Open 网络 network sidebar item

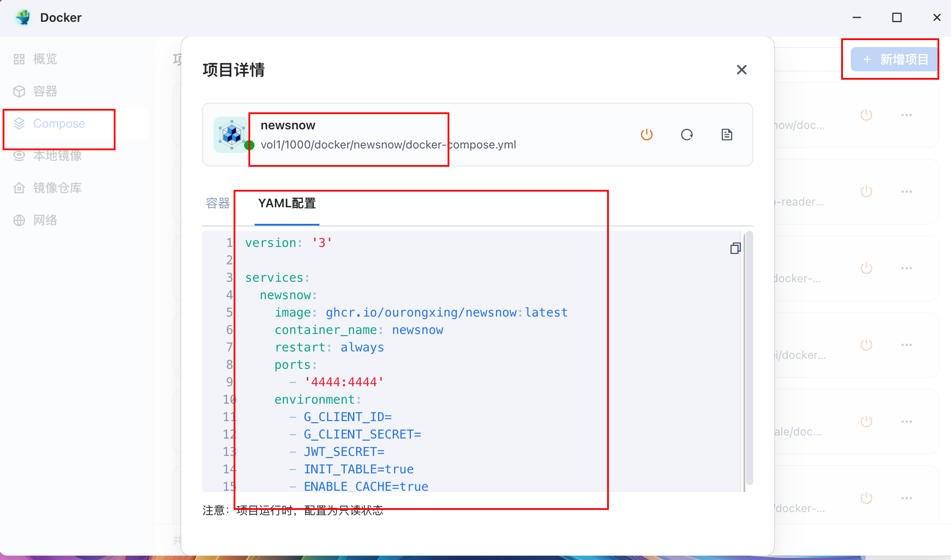(36, 220)
